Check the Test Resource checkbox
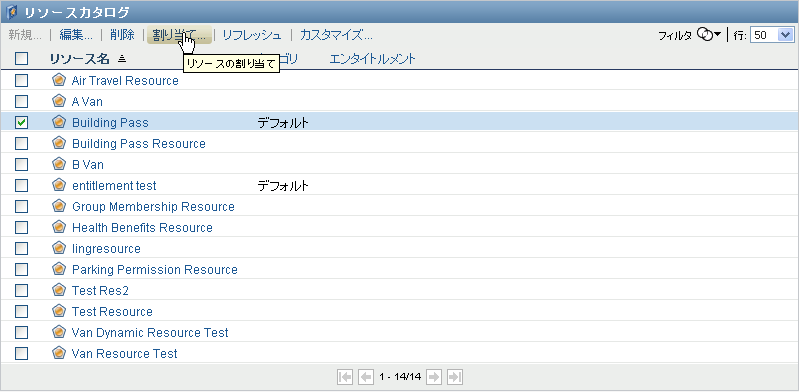The image size is (799, 392). point(21,311)
